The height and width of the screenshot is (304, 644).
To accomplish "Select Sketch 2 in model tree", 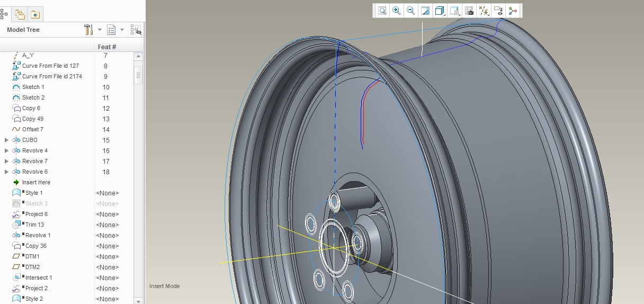I will [33, 97].
